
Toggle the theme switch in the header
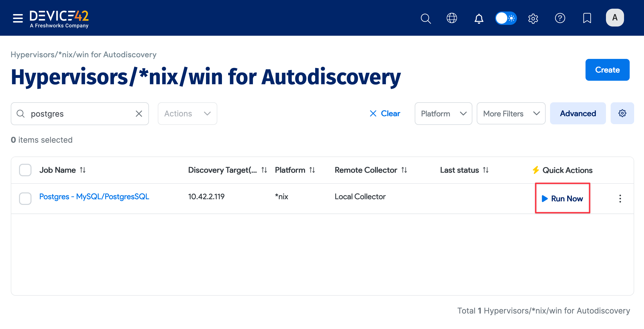[506, 18]
